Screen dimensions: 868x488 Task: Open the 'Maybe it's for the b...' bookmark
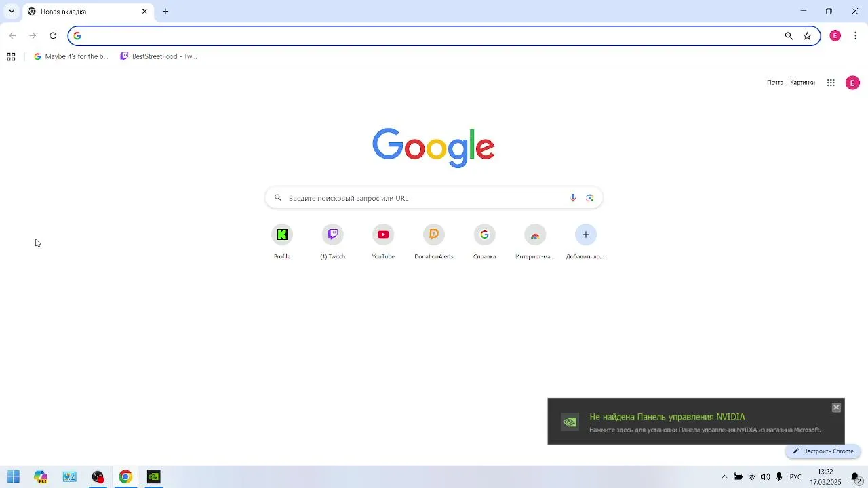click(x=71, y=57)
